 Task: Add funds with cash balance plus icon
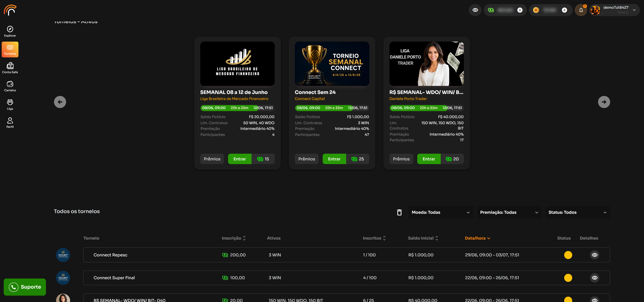click(520, 10)
